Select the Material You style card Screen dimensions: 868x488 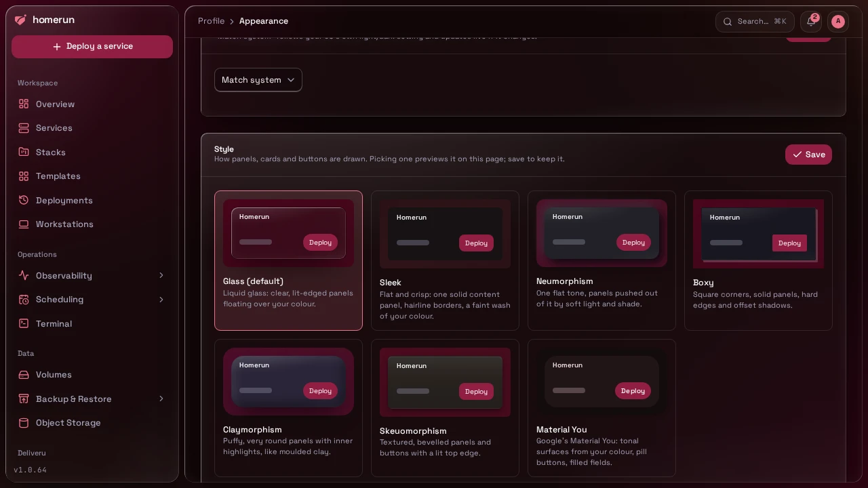click(x=601, y=408)
